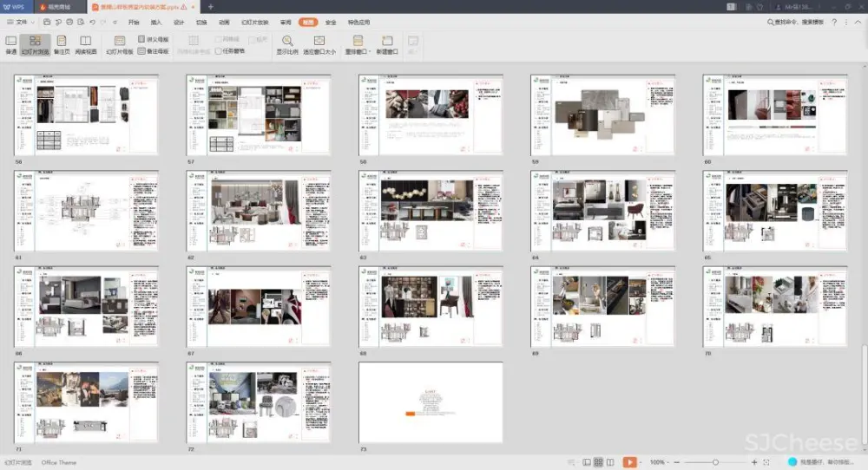Select slide thumbnail number 62

pos(258,209)
